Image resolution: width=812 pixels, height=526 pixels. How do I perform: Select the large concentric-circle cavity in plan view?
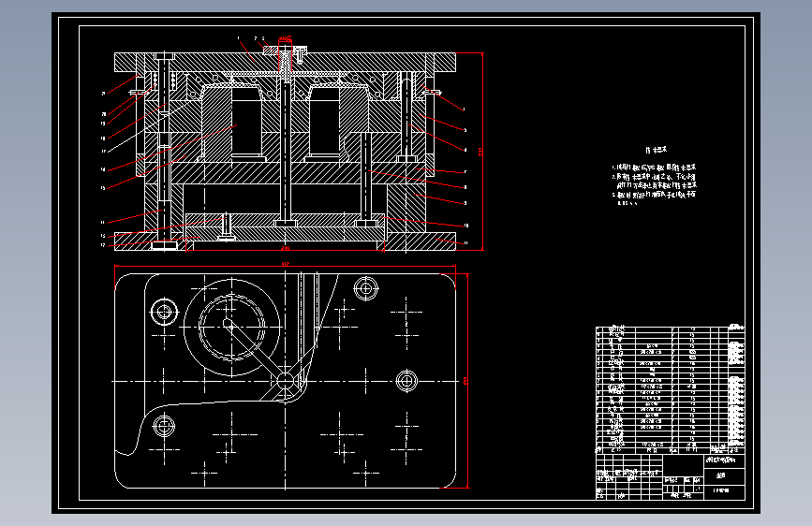pyautogui.click(x=231, y=327)
